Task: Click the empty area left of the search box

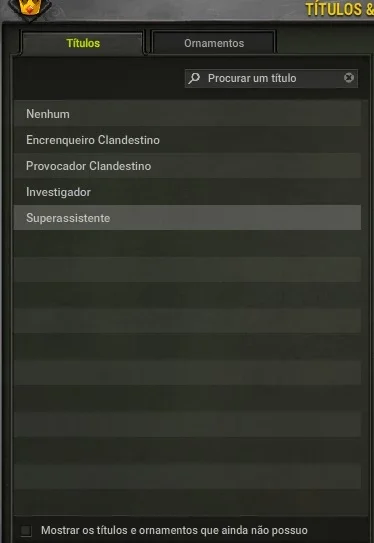Action: click(x=99, y=78)
